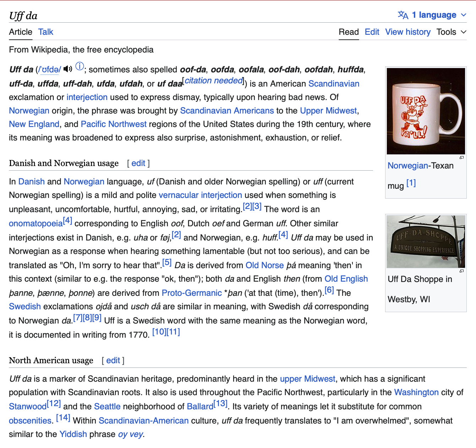Click the audio info circle icon

(x=80, y=66)
